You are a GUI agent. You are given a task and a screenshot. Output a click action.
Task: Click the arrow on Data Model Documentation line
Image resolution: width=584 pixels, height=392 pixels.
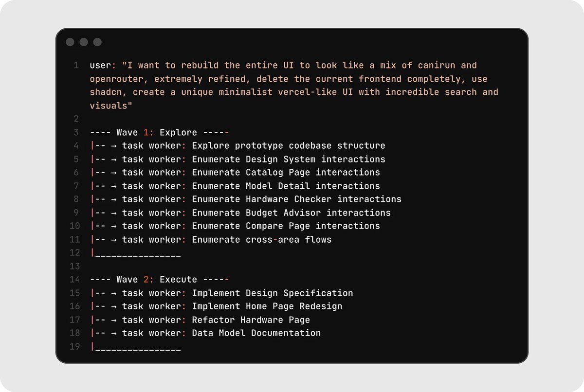point(114,333)
